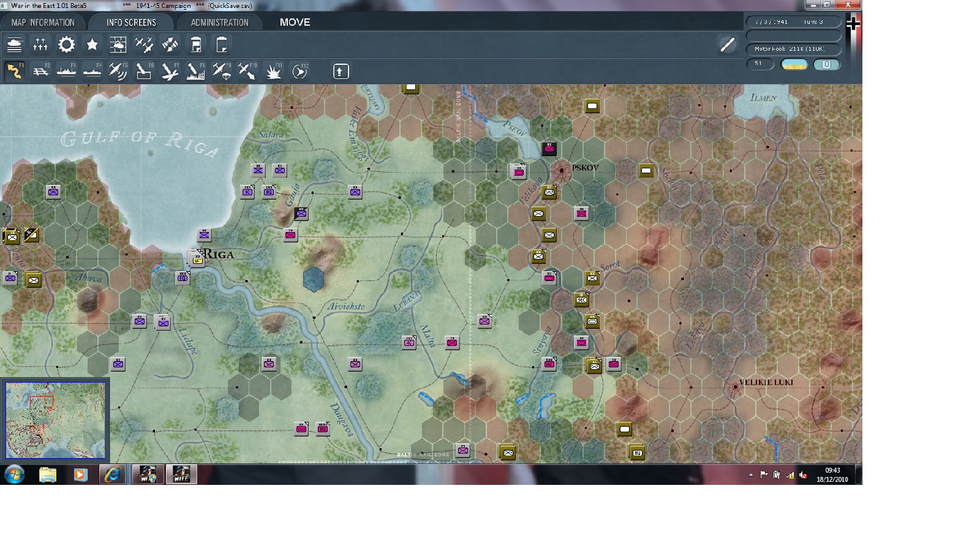Click the 51 value field
The height and width of the screenshot is (551, 980).
(x=760, y=64)
